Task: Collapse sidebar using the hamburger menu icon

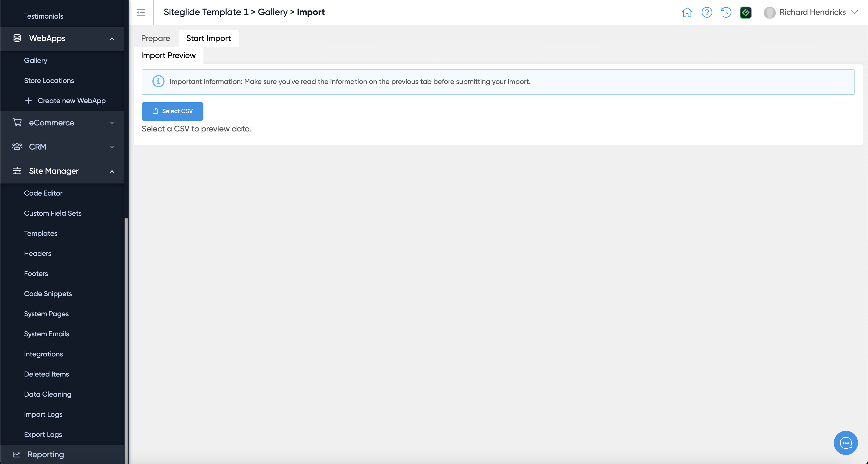Action: coord(141,13)
